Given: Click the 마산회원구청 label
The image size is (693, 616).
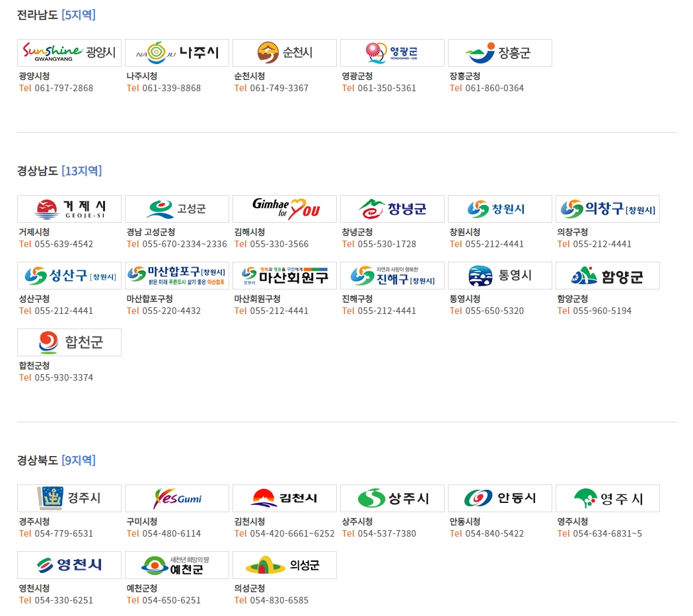Looking at the screenshot, I should (257, 299).
